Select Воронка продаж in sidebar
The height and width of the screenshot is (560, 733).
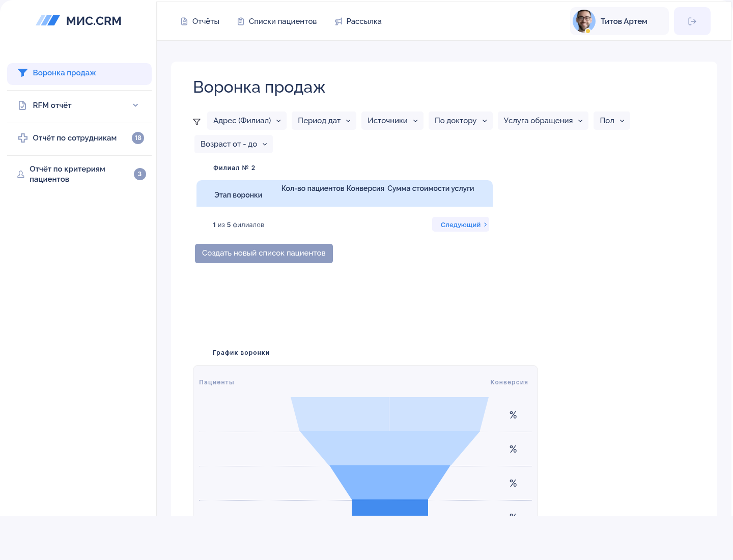[79, 74]
